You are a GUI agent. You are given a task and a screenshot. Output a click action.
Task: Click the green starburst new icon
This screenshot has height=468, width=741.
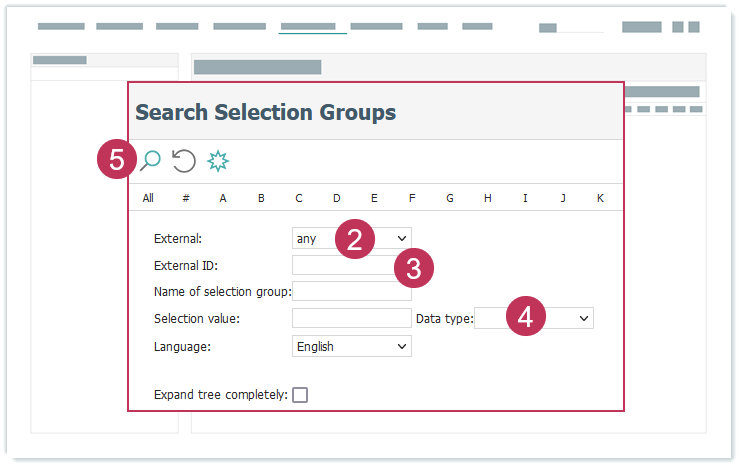[x=217, y=160]
